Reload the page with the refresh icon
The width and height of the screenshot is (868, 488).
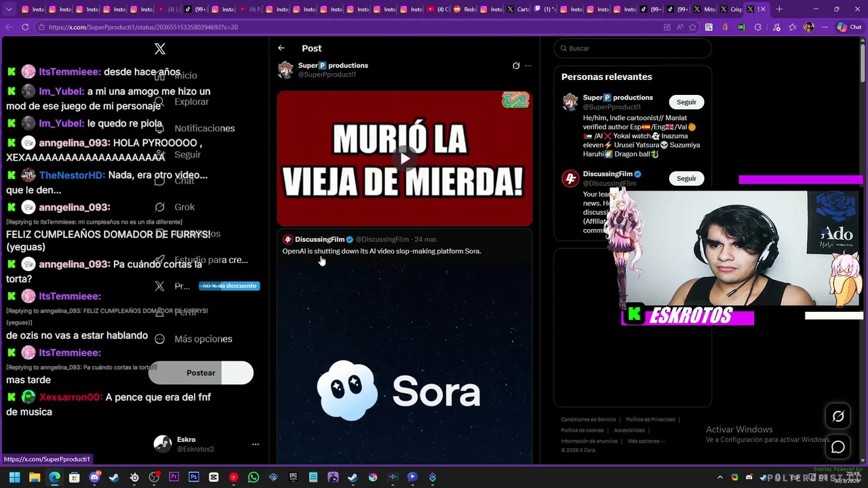click(25, 27)
